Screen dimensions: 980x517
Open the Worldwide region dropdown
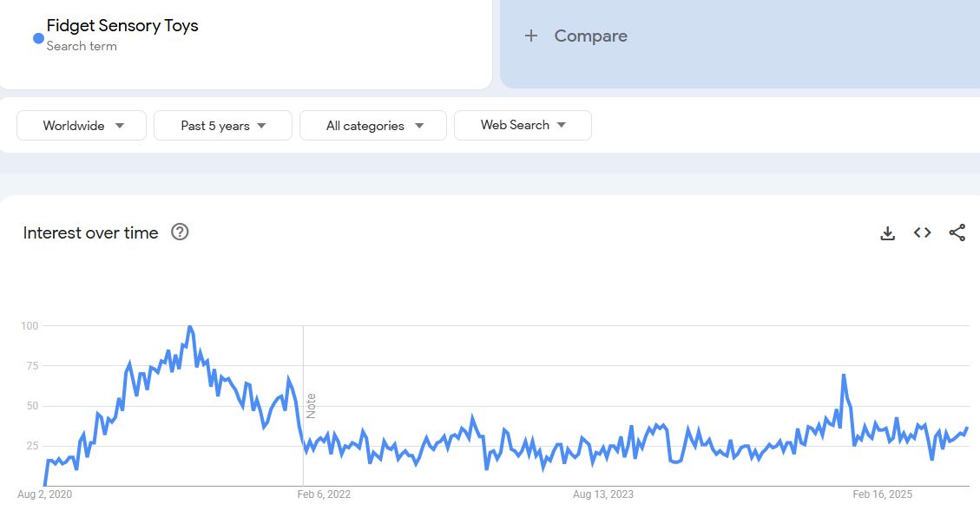pyautogui.click(x=83, y=126)
